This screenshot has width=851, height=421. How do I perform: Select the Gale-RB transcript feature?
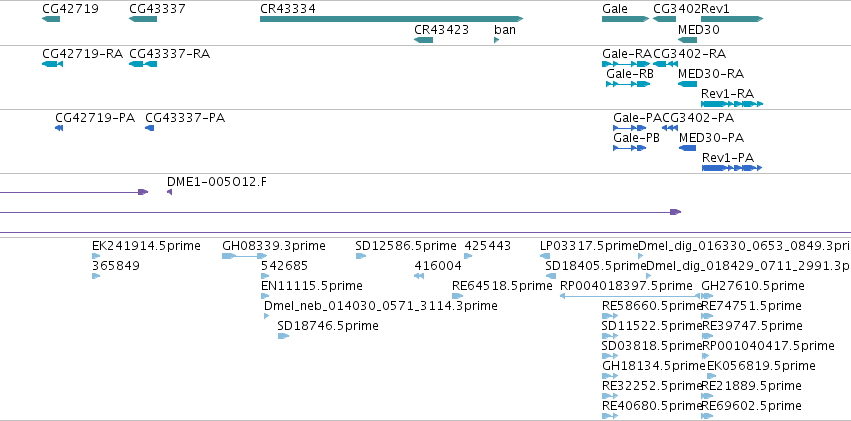pyautogui.click(x=629, y=84)
